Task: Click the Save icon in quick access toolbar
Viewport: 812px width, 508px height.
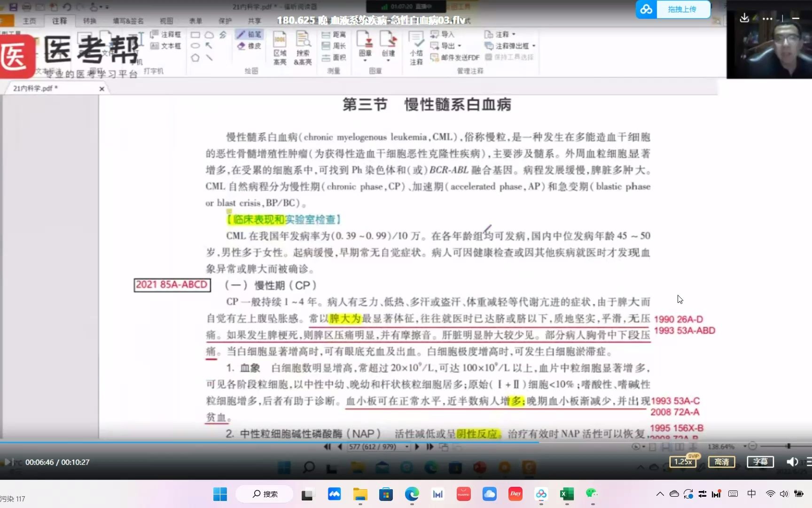Action: [x=13, y=7]
